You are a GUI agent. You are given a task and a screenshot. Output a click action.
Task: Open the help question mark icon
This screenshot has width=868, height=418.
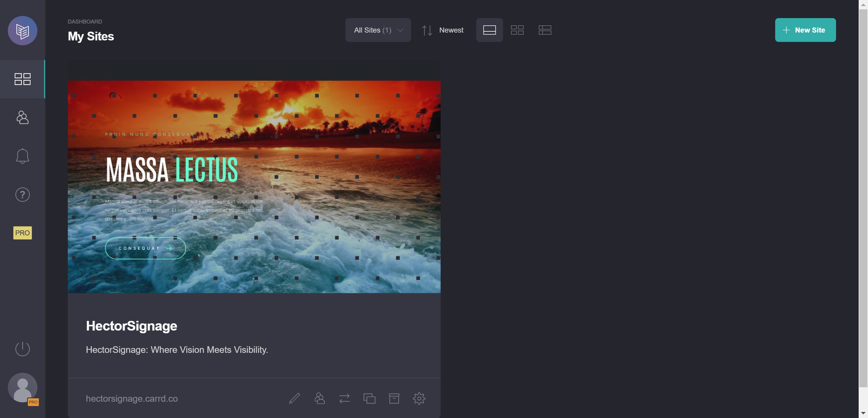click(x=23, y=195)
